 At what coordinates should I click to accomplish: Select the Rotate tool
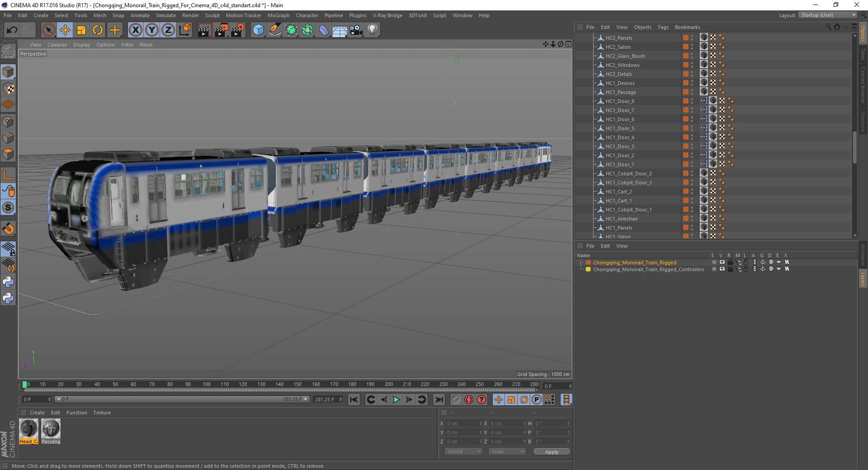click(x=98, y=30)
